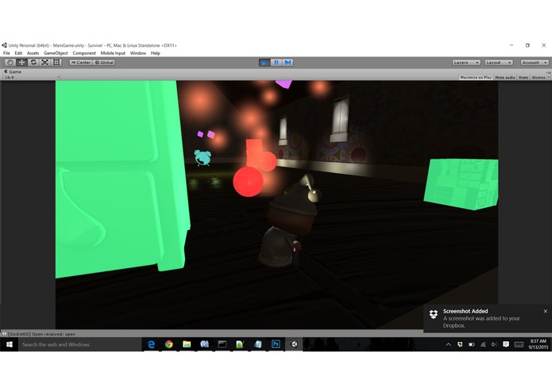Viewport: 552px width, 392px height.
Task: Open the Account dropdown
Action: point(535,63)
